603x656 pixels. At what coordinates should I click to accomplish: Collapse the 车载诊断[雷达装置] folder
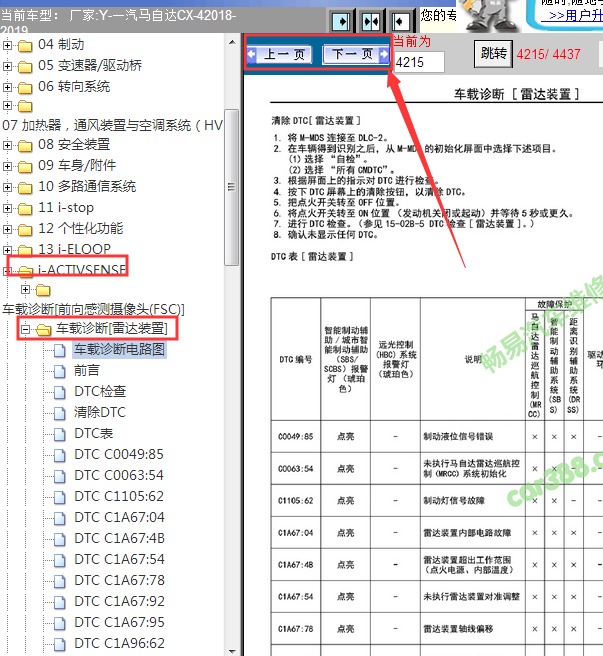(26, 329)
